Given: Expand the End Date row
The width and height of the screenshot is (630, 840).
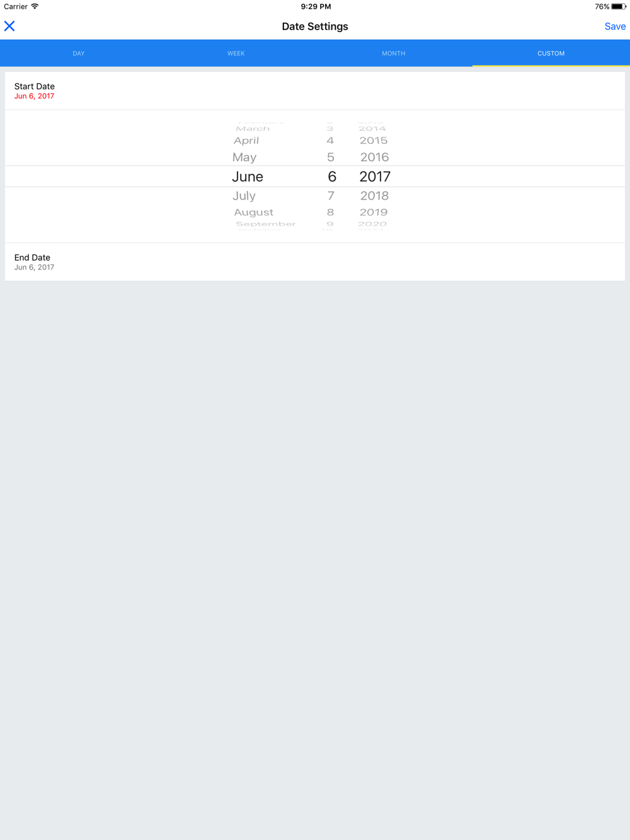Looking at the screenshot, I should tap(315, 262).
